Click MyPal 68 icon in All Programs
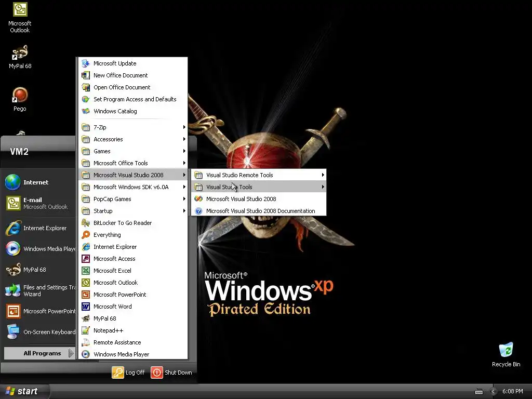Viewport: 532px width, 399px height. tap(86, 318)
